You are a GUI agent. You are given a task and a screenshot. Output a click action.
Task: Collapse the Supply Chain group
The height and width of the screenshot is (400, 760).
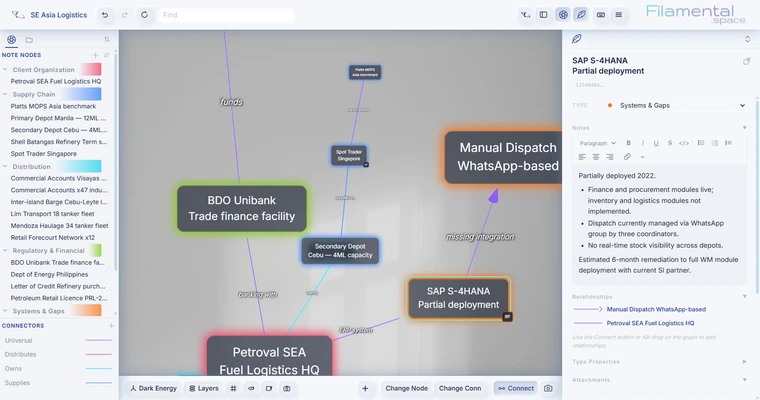5,95
